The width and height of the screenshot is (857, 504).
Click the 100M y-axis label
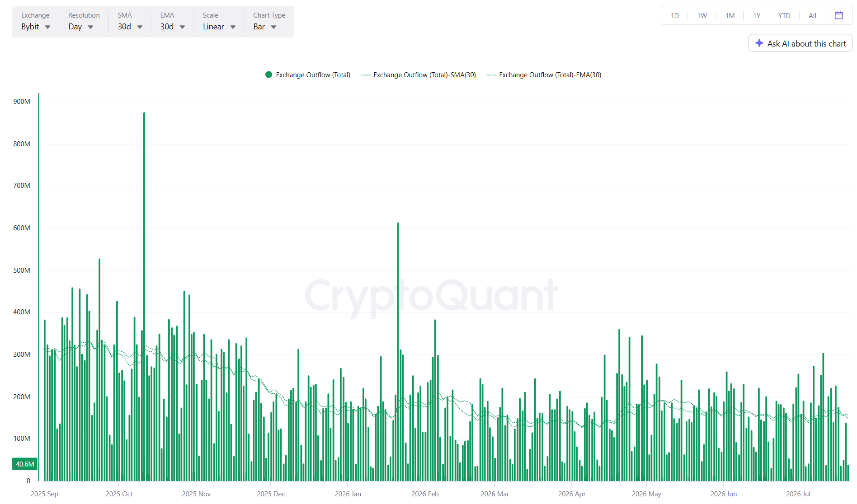(x=22, y=439)
